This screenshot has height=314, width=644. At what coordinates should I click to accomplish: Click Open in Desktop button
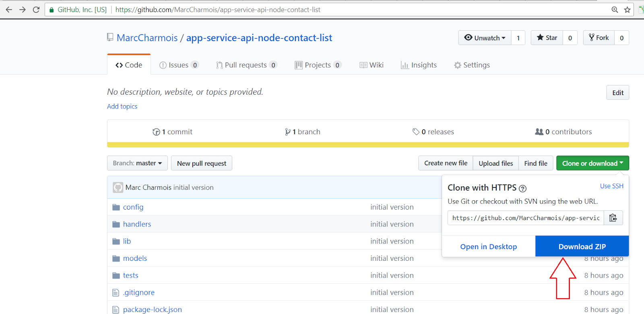(489, 246)
